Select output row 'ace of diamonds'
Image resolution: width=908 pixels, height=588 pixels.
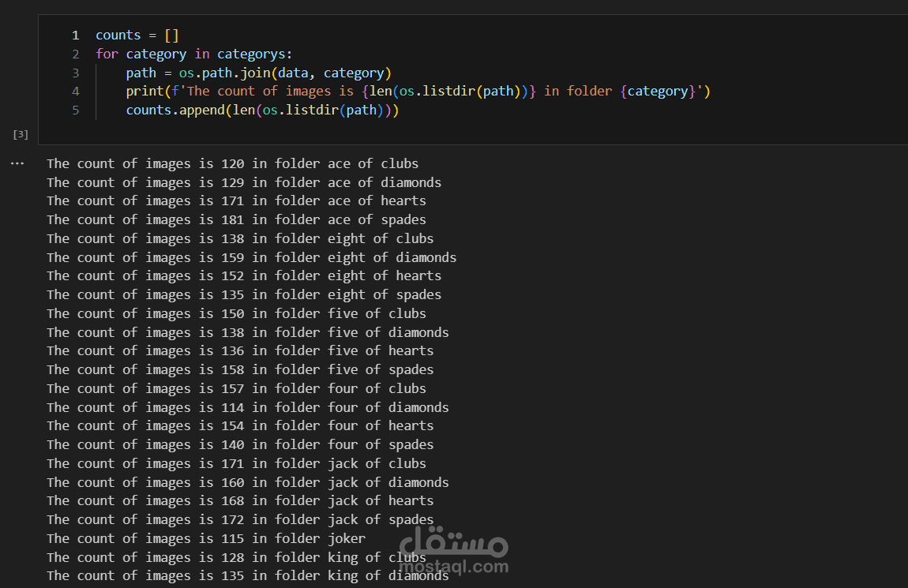pos(245,183)
